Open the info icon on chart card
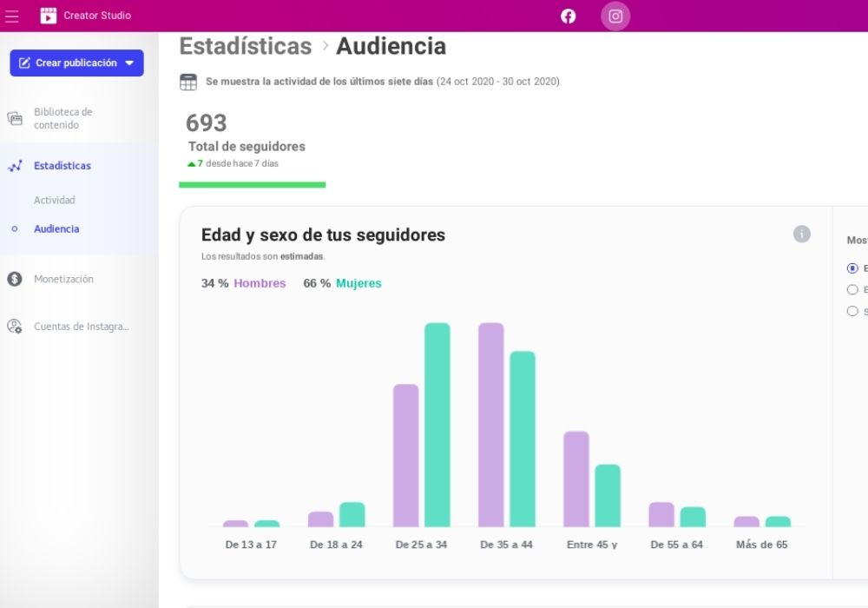 [x=802, y=234]
